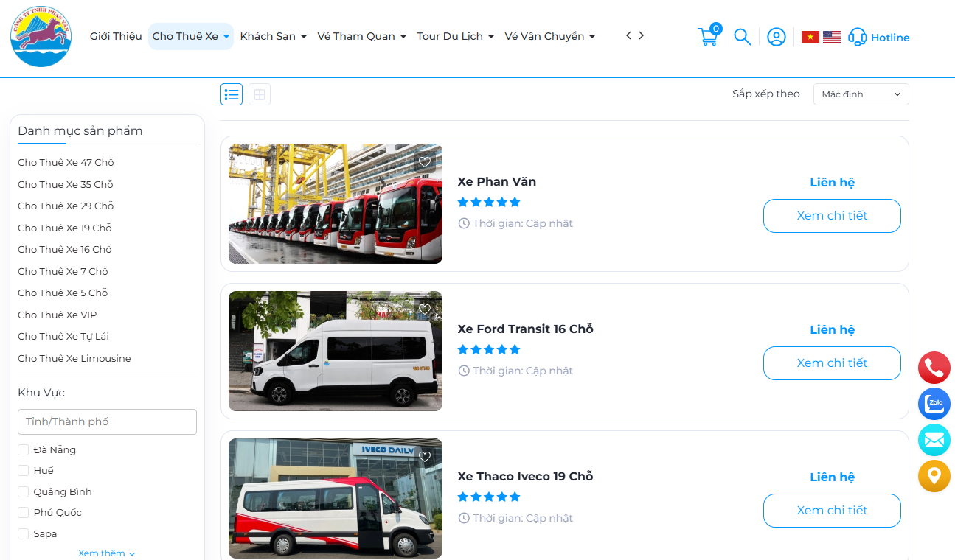The image size is (955, 560).
Task: Call the Hotline
Action: pyautogui.click(x=878, y=36)
